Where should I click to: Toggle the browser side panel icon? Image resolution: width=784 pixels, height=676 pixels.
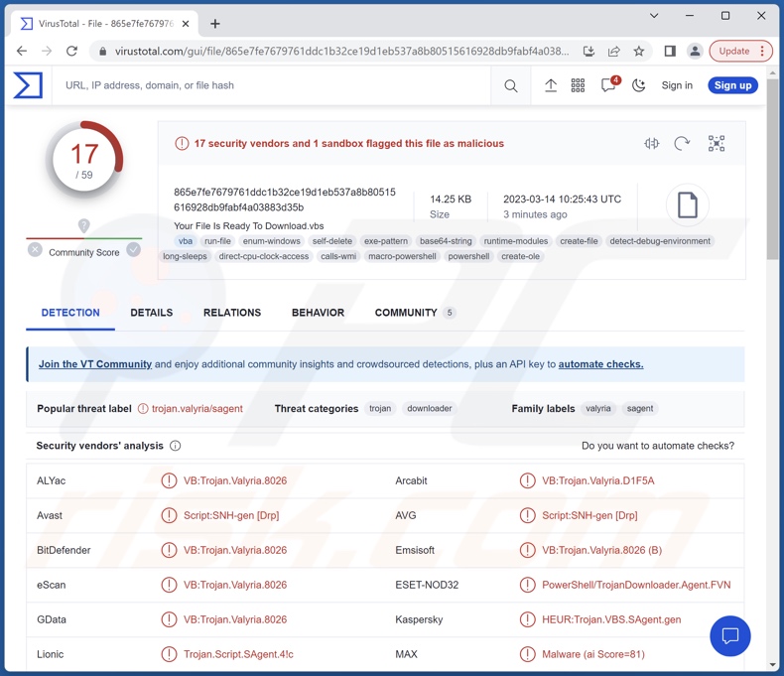click(670, 51)
